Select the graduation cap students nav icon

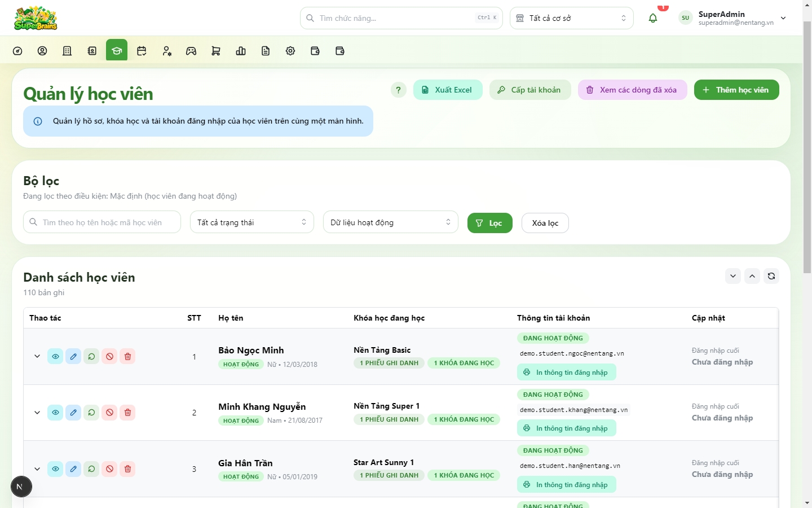pos(117,50)
